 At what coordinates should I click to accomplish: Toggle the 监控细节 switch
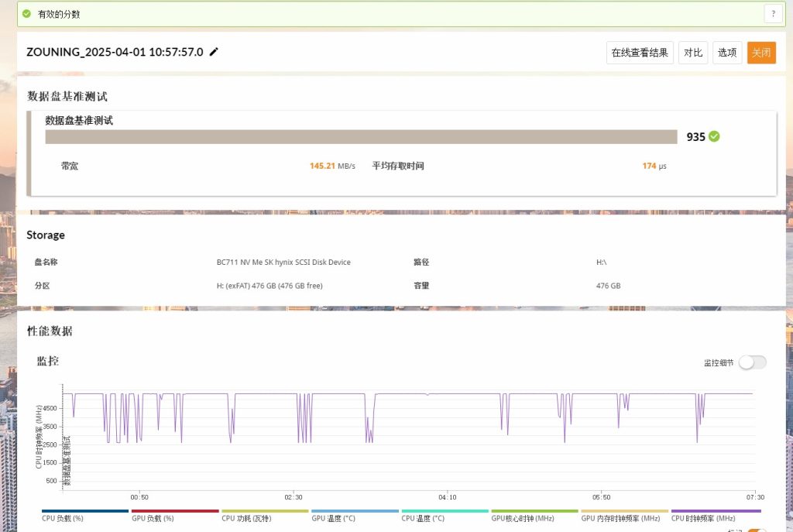click(752, 362)
